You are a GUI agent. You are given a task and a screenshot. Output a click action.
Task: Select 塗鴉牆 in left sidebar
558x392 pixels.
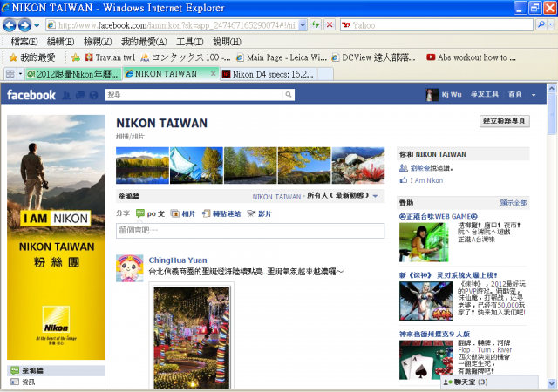(56, 370)
